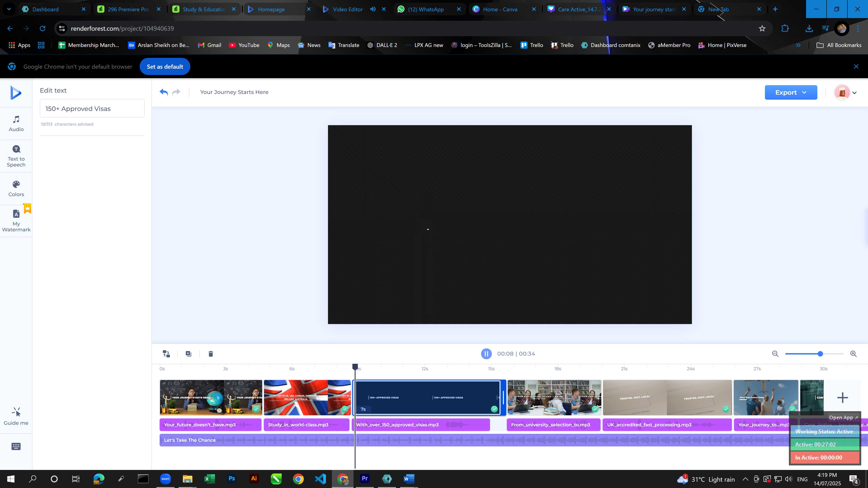
Task: Select Your_future_doesn't_have.mp3 audio clip
Action: [x=210, y=425]
